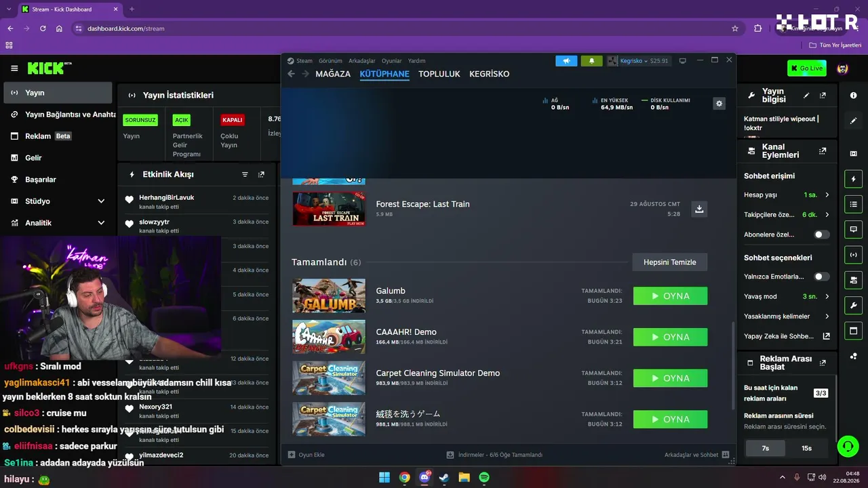This screenshot has width=868, height=488.
Task: Play Carpet Cleaning Simulator Demo
Action: [670, 378]
